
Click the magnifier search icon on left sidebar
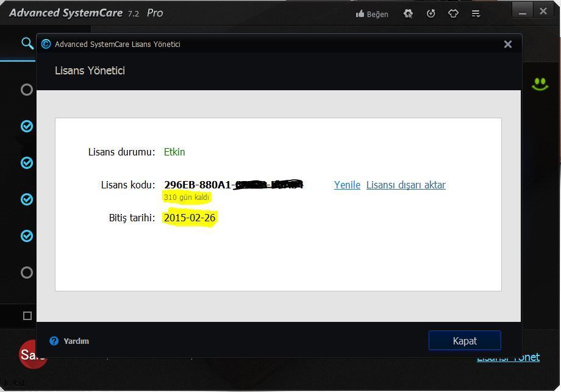pos(27,43)
